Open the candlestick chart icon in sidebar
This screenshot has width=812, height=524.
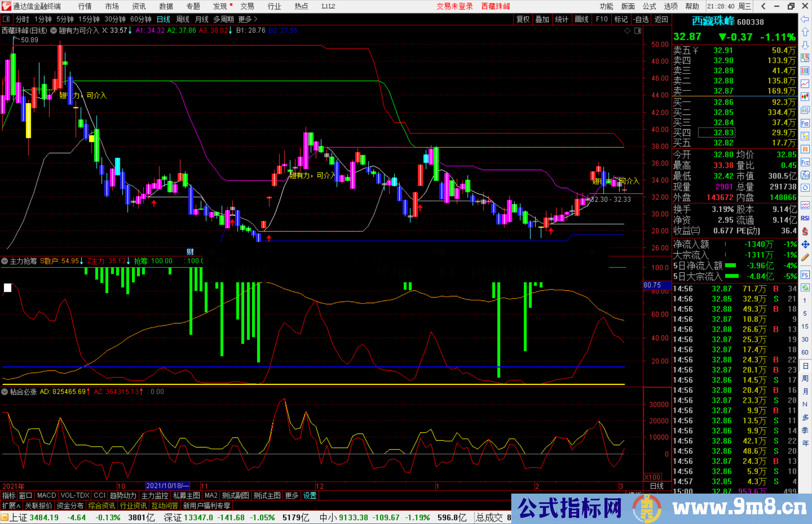click(x=805, y=97)
